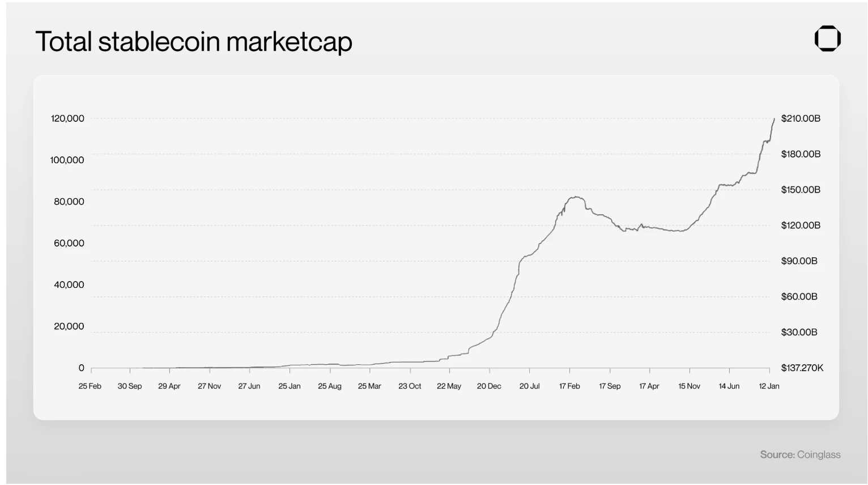Select the 14 Jun date label
Image resolution: width=868 pixels, height=485 pixels.
[x=729, y=386]
